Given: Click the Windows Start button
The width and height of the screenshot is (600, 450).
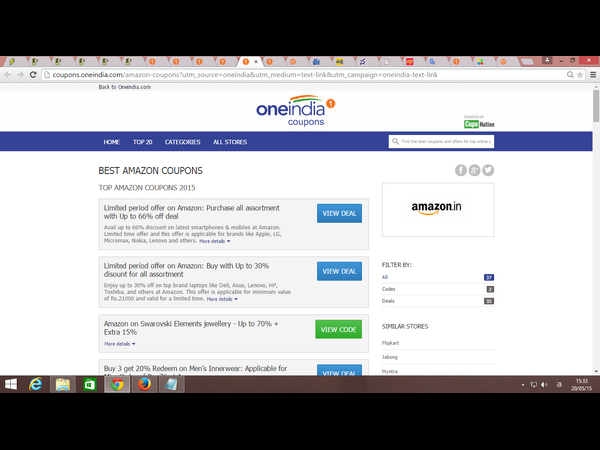Looking at the screenshot, I should [11, 384].
